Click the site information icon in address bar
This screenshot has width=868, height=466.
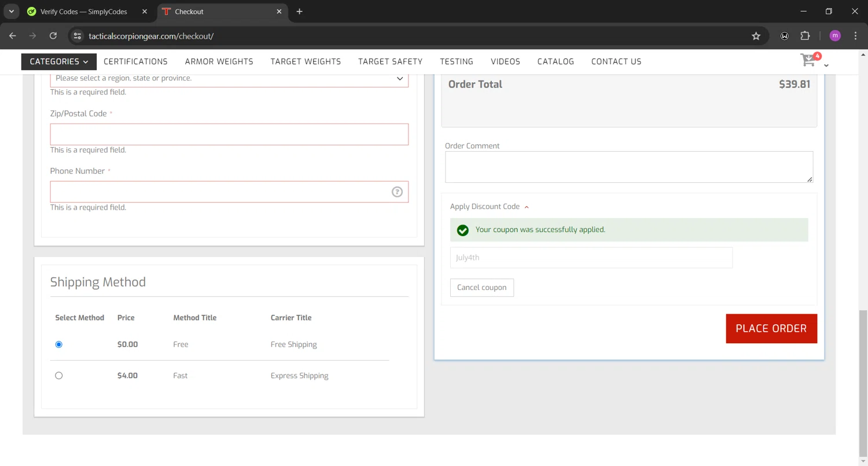tap(77, 36)
